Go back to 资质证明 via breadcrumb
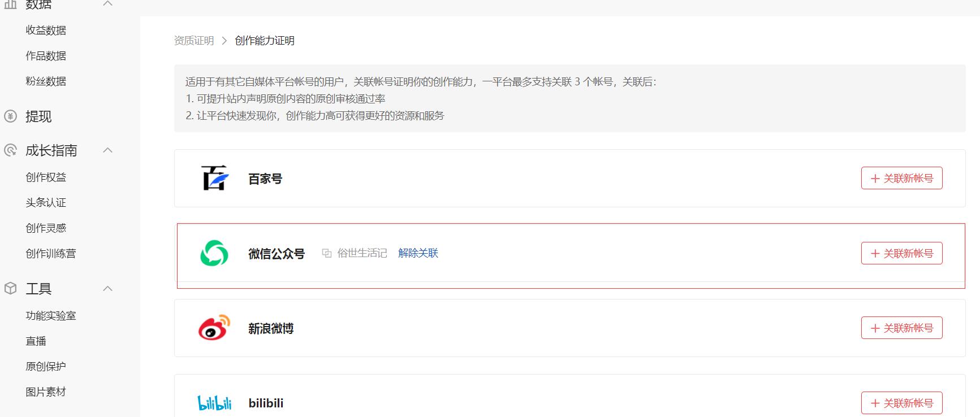The image size is (980, 417). tap(194, 41)
